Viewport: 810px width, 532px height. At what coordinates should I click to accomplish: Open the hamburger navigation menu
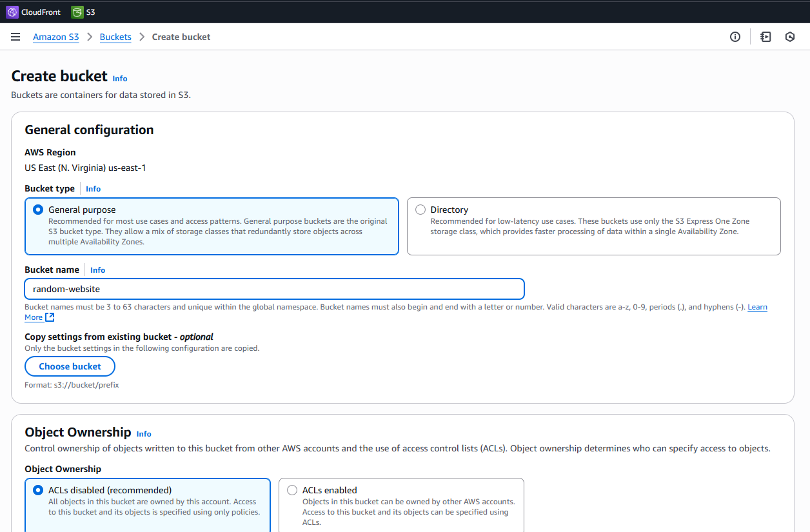click(x=15, y=37)
